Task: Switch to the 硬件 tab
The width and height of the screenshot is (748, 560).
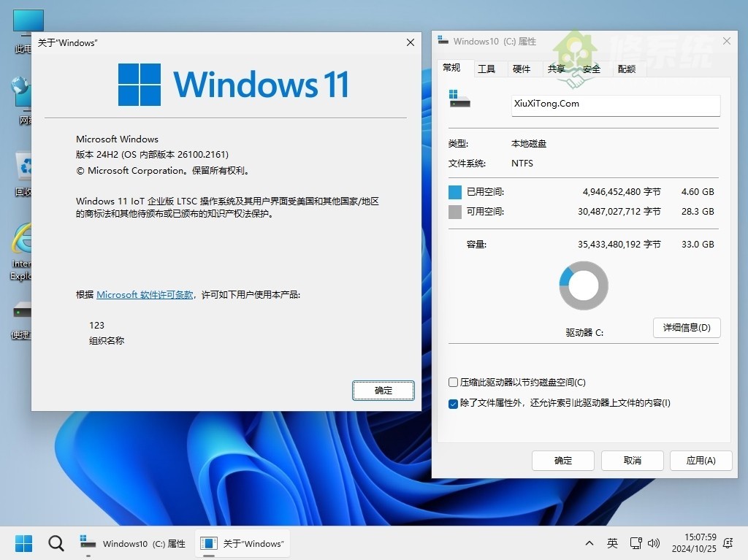Action: click(x=523, y=68)
